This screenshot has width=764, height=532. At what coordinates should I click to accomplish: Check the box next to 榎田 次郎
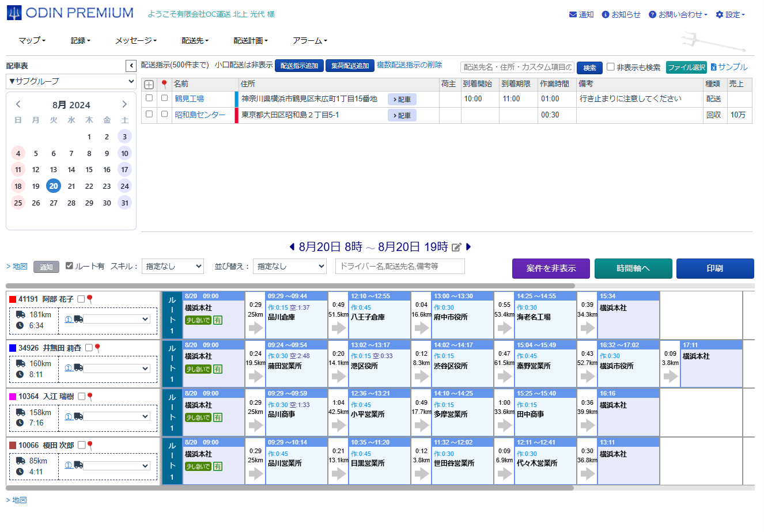pos(81,445)
